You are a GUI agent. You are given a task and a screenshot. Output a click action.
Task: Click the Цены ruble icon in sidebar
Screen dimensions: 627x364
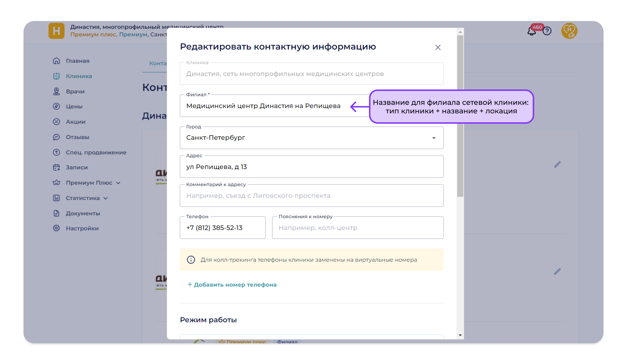coord(56,106)
